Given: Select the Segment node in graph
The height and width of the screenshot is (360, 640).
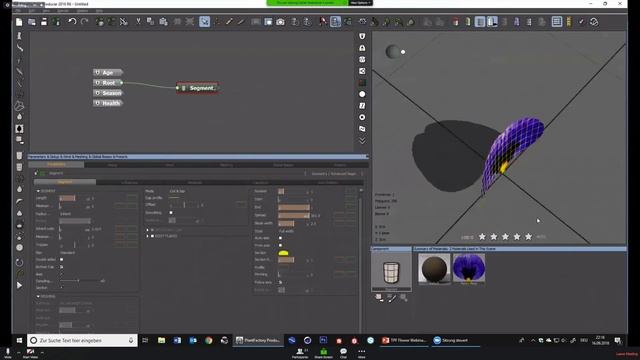Looking at the screenshot, I should click(x=198, y=88).
